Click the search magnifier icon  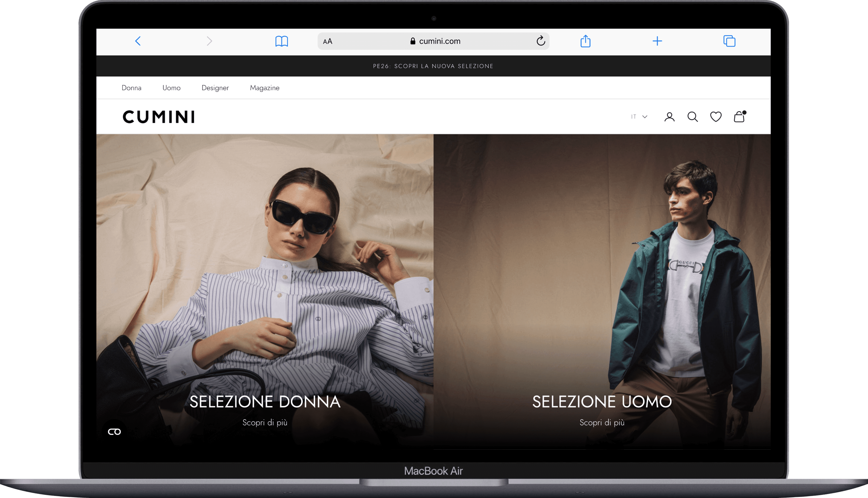[x=692, y=117]
